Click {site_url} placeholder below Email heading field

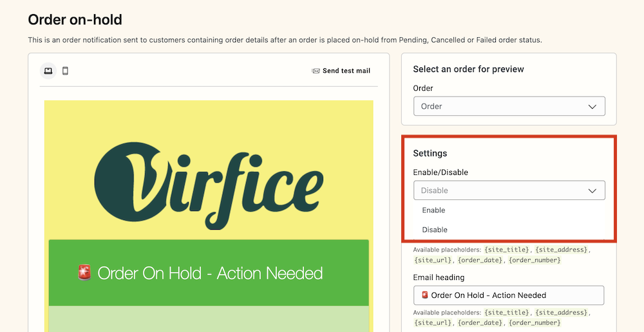coord(433,323)
